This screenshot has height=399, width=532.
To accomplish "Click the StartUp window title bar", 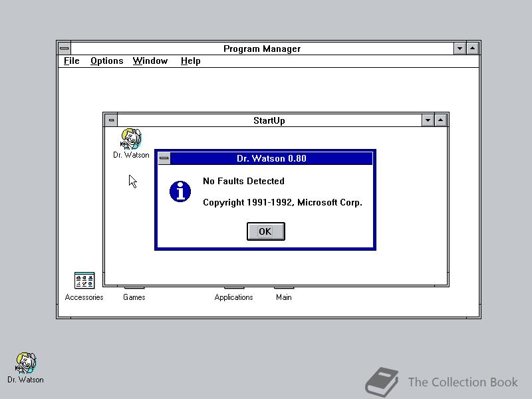I will pyautogui.click(x=269, y=120).
